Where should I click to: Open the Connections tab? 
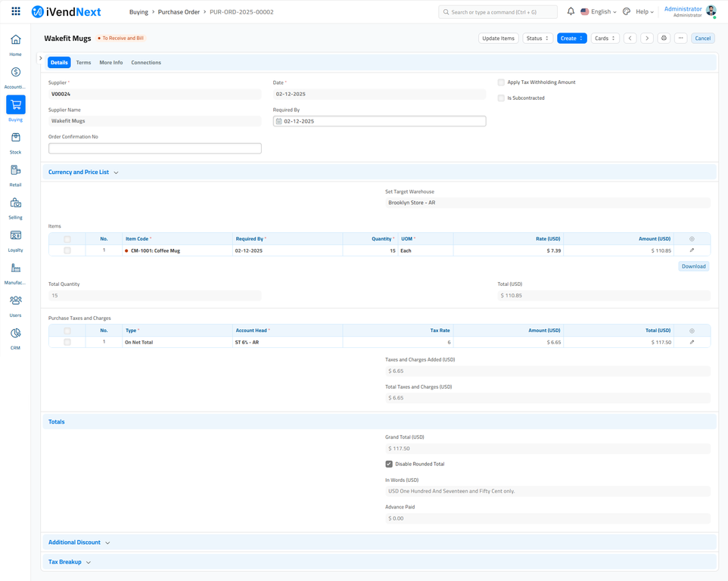pos(146,63)
